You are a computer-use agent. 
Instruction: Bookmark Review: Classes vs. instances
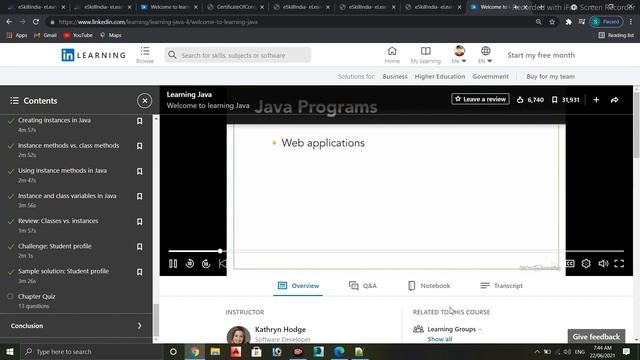140,222
